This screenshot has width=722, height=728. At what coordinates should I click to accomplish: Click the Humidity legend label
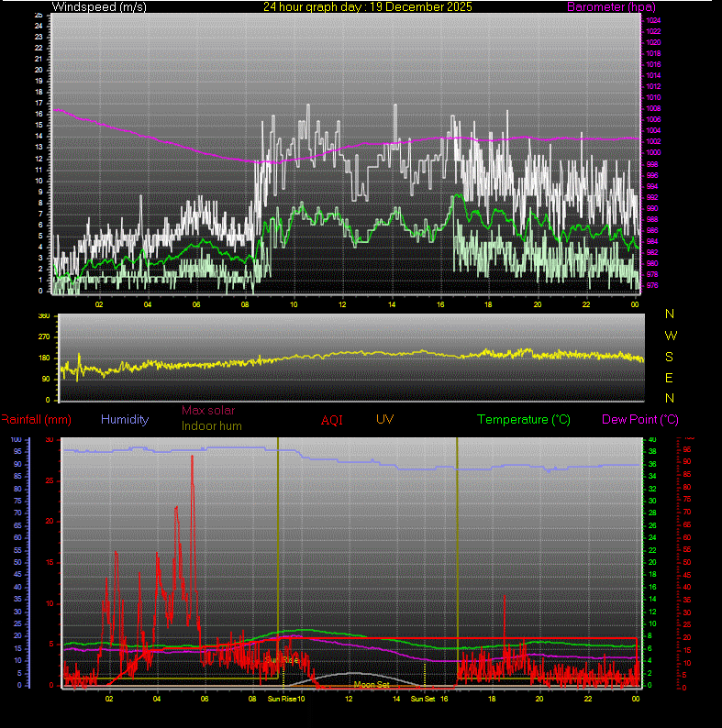pos(125,419)
